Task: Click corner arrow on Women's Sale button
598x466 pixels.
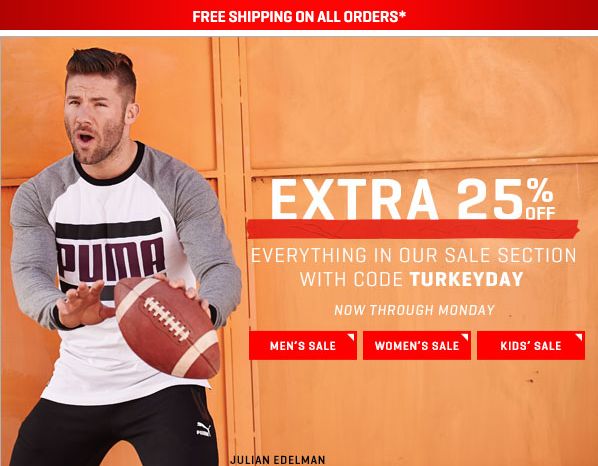Action: point(465,337)
